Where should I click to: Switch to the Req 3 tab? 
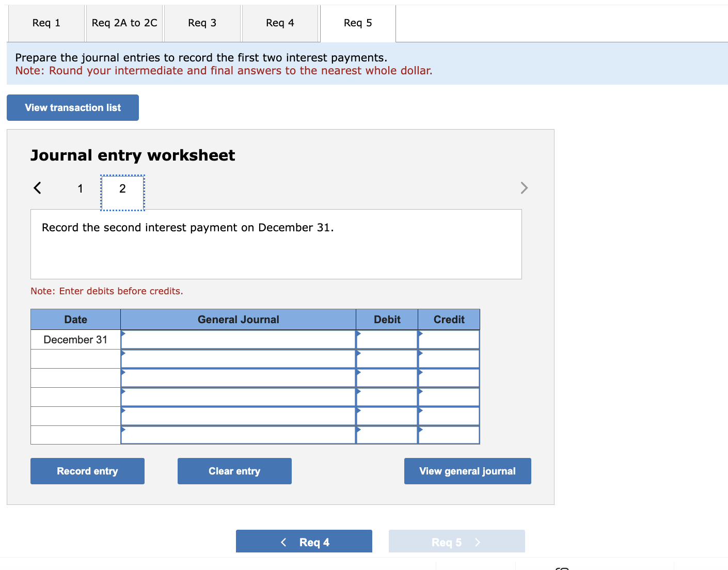[x=202, y=23]
